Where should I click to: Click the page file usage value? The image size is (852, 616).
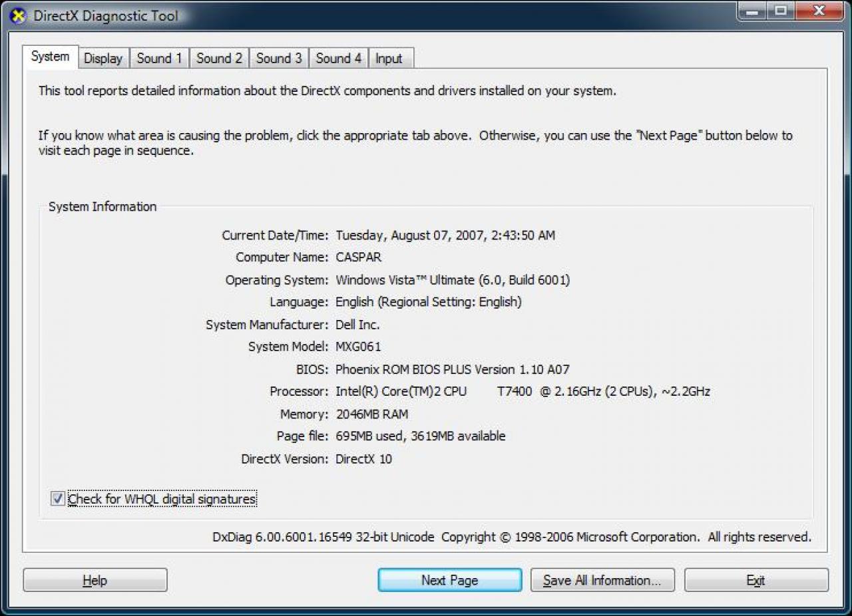pyautogui.click(x=421, y=436)
